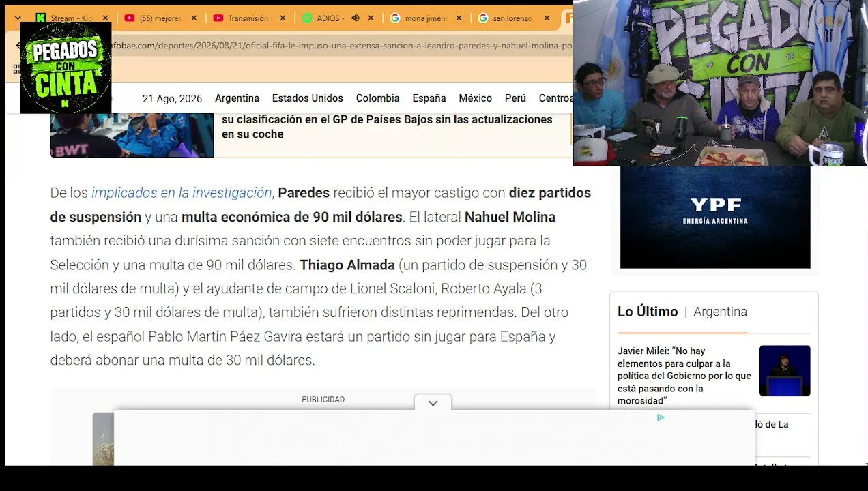Open the Estados Unidos edition
Image resolution: width=868 pixels, height=491 pixels.
[307, 98]
